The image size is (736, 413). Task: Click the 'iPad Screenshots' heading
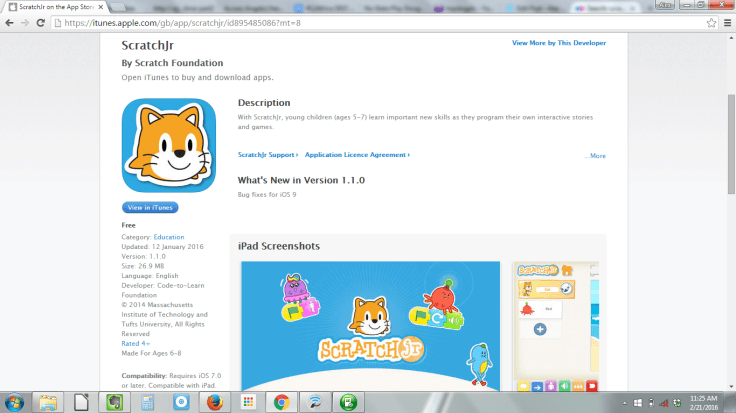[x=279, y=246]
